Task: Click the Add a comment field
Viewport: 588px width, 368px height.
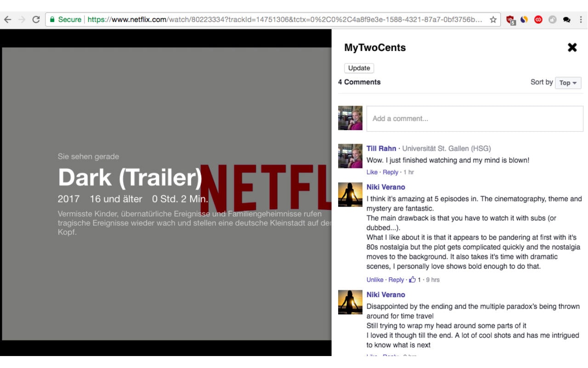Action: click(x=475, y=119)
